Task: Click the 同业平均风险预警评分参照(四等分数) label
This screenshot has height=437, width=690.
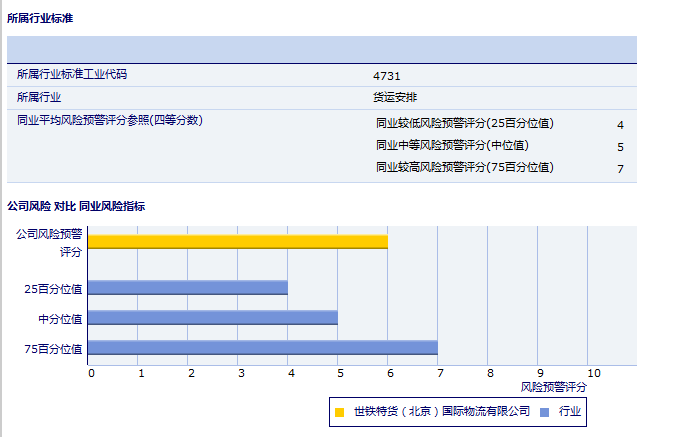Action: (110, 120)
